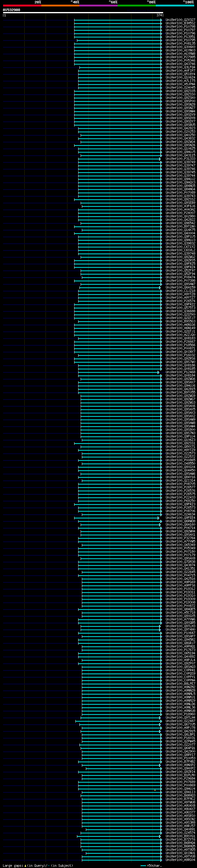Image resolution: width=197 pixels, height=868 pixels.
Task: Select hit UniRef100_Q9ZSS5
Action: pos(180,91)
